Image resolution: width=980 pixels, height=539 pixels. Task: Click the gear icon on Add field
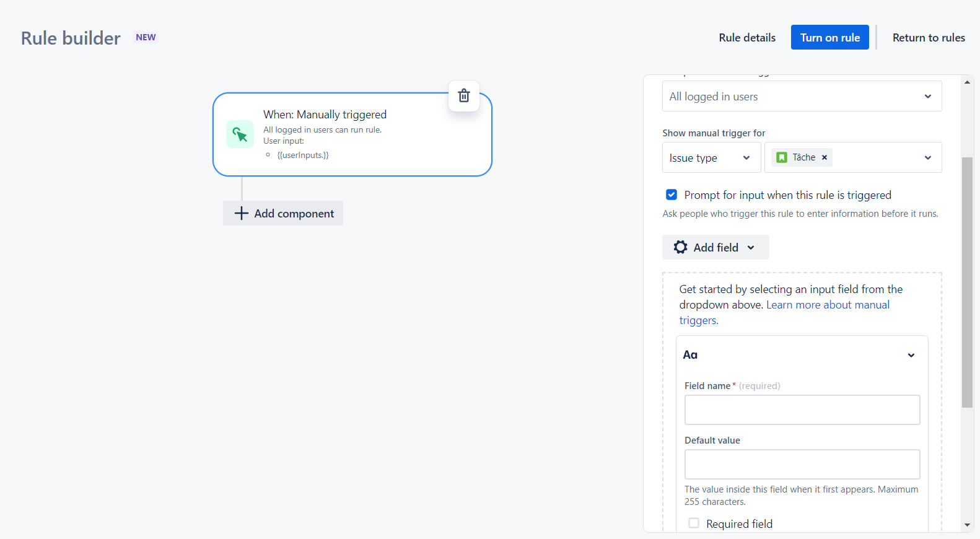pos(681,247)
